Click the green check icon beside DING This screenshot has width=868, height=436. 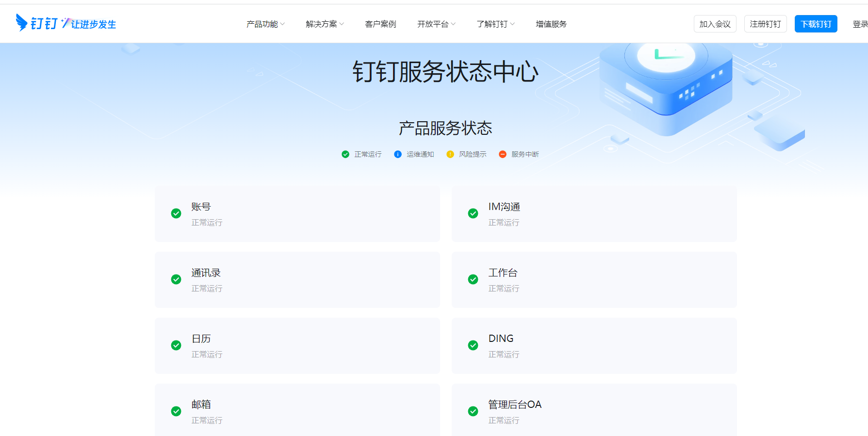click(x=473, y=345)
